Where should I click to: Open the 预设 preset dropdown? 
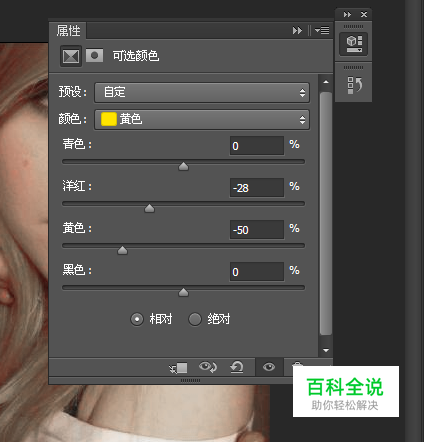coord(202,92)
